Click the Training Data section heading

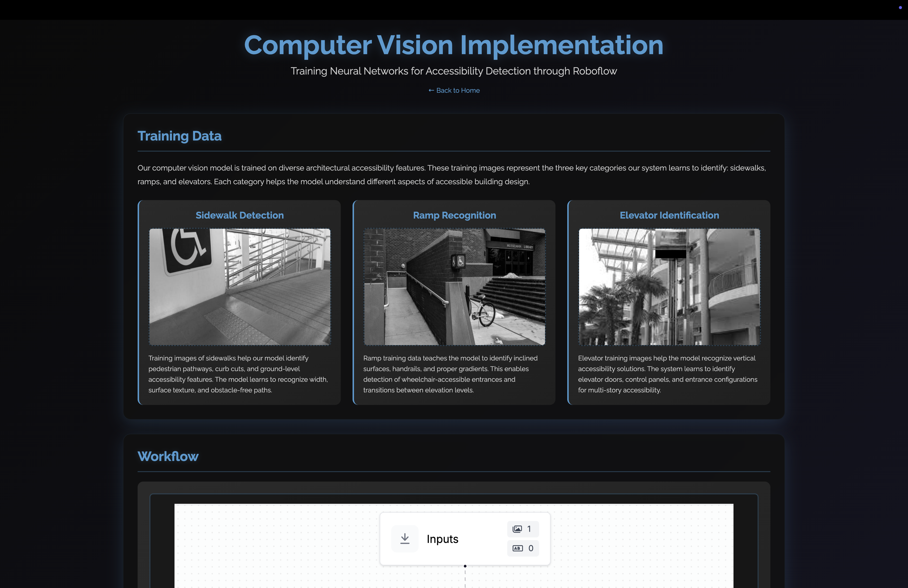pos(179,136)
